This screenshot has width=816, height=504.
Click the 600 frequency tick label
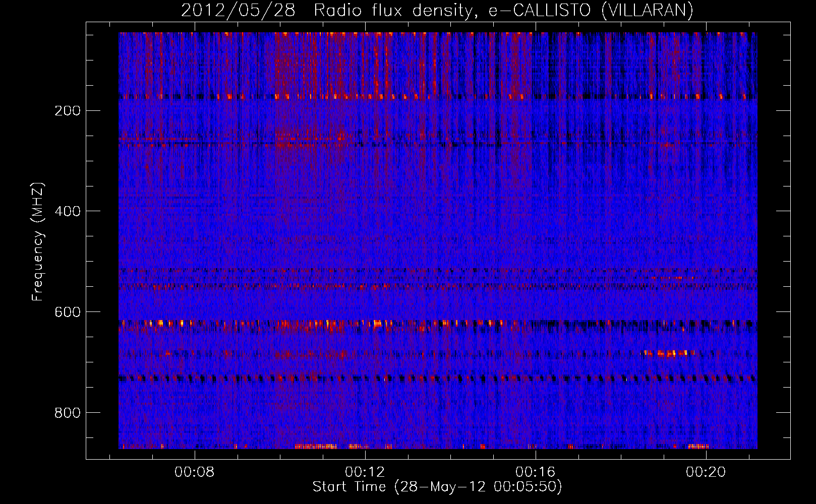pyautogui.click(x=67, y=312)
